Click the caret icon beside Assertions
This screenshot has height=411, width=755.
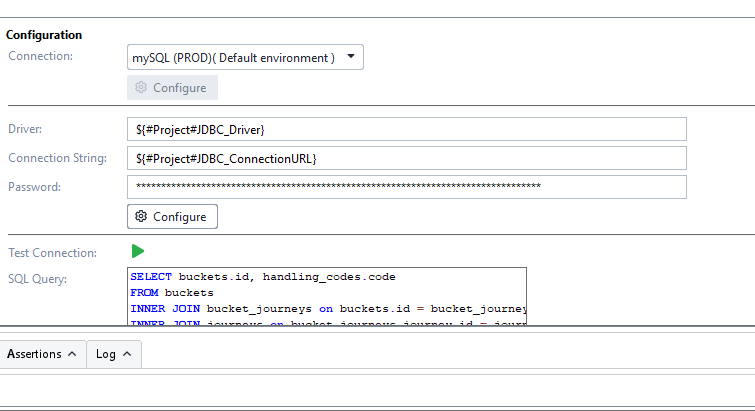[70, 354]
